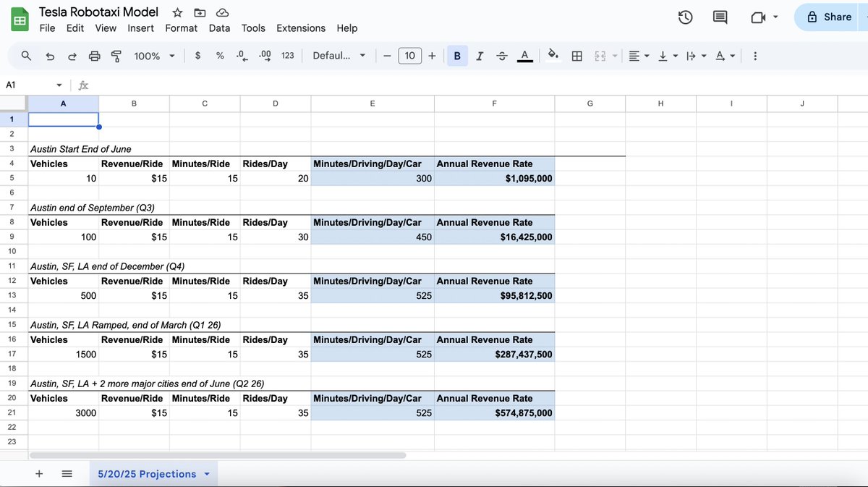
Task: Open vertical align dropdown
Action: tap(668, 56)
